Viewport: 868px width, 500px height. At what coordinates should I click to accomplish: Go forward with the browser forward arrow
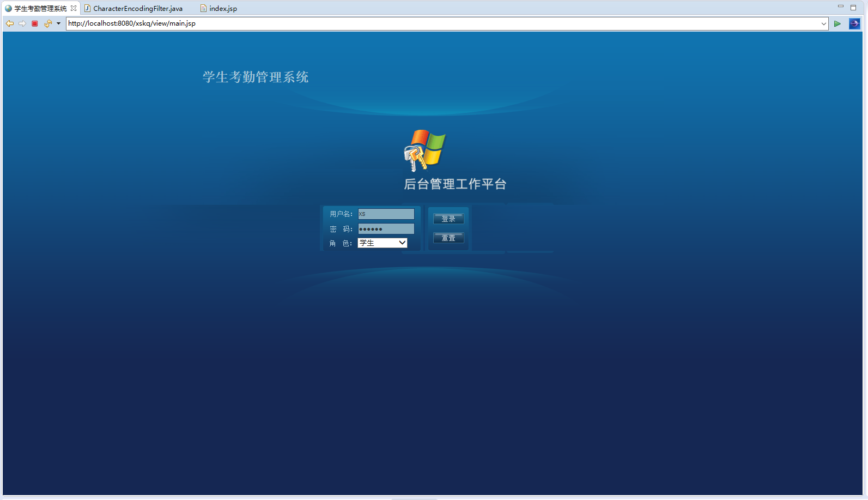click(x=22, y=23)
